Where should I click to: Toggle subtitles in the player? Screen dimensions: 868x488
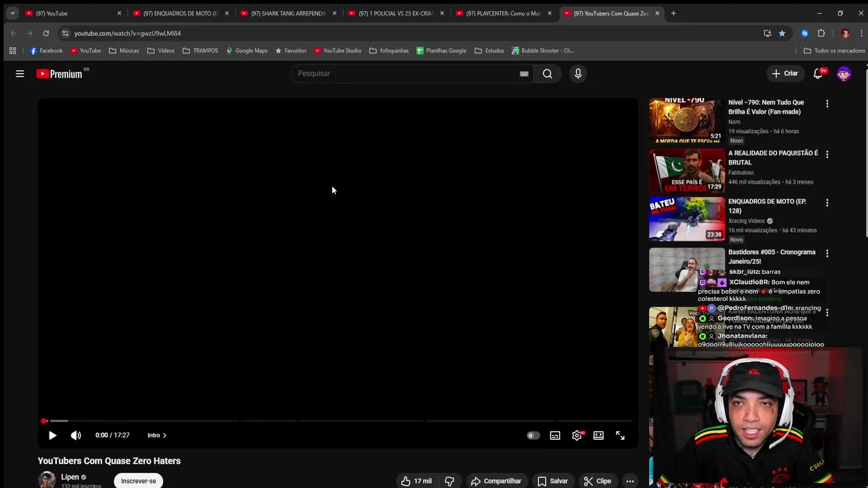point(555,435)
